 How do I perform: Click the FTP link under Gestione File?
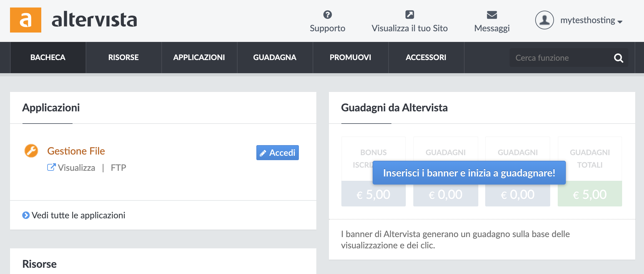pyautogui.click(x=118, y=168)
